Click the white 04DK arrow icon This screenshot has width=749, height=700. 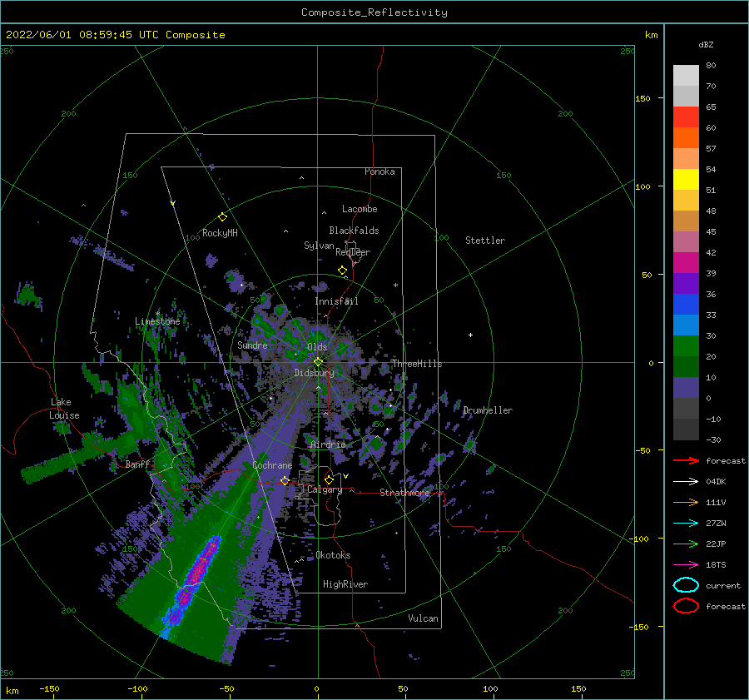click(x=686, y=482)
